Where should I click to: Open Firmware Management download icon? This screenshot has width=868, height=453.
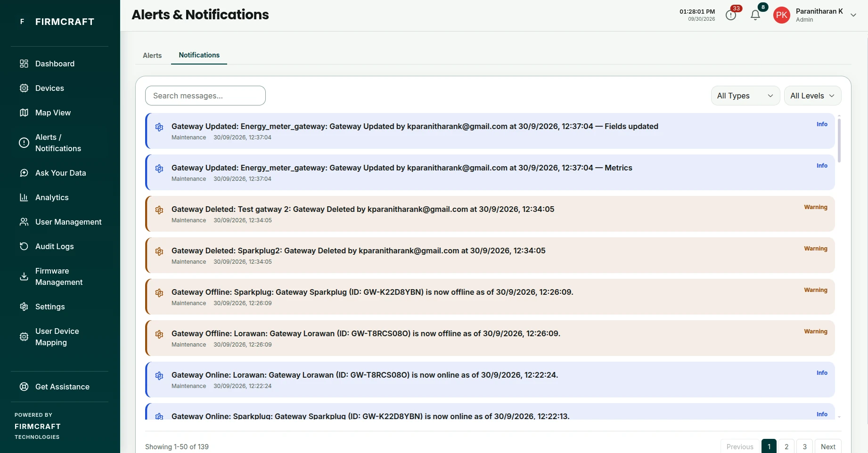coord(24,276)
